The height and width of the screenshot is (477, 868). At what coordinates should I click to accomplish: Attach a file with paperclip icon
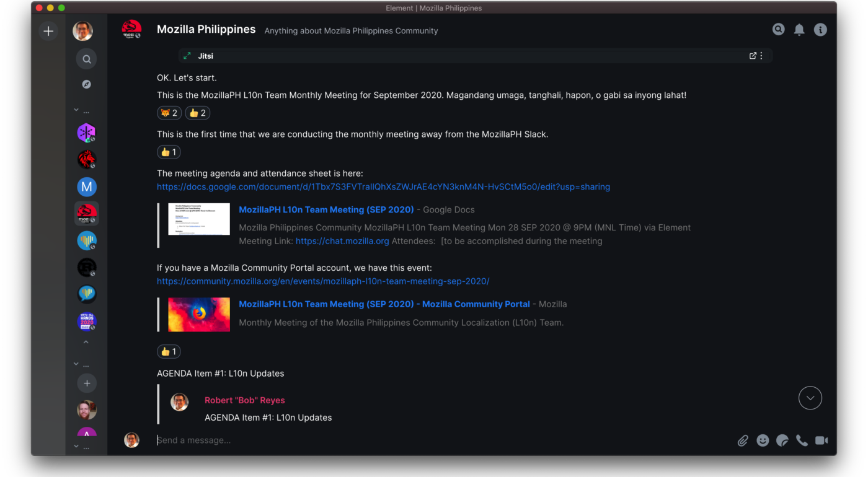(x=743, y=440)
